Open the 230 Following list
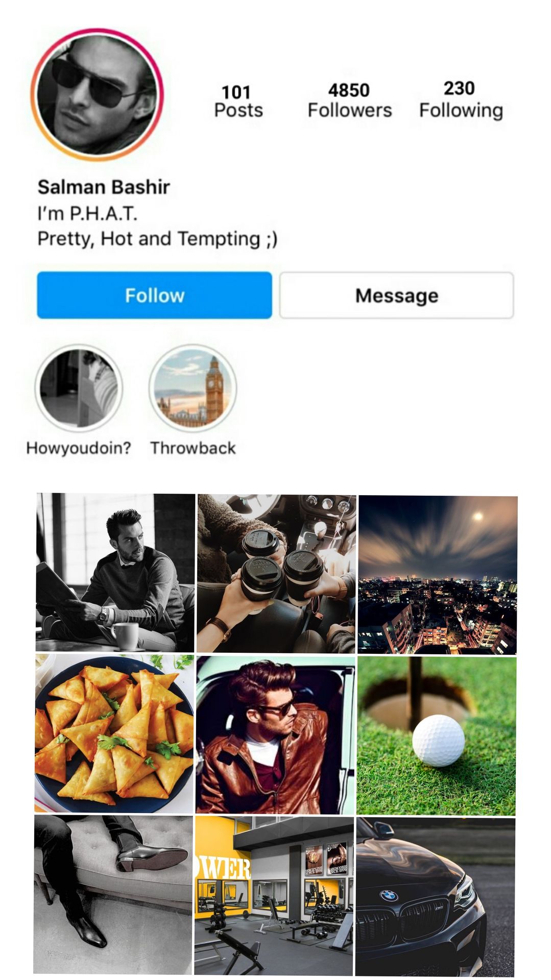 pos(461,99)
